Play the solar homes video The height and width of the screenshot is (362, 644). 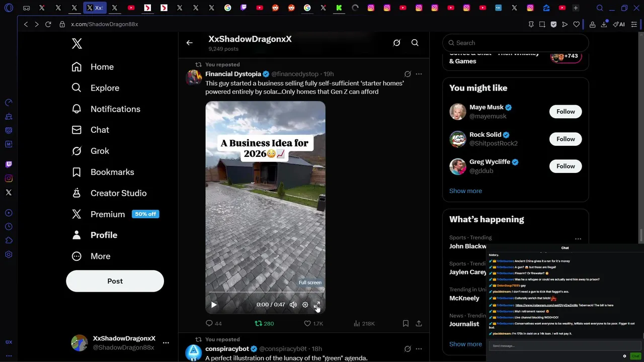point(214,305)
